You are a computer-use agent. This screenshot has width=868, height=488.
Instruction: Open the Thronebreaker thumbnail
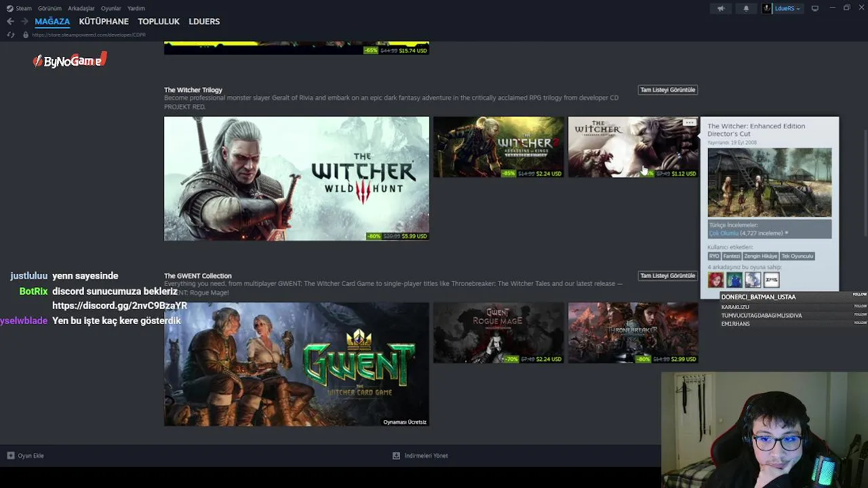click(633, 333)
